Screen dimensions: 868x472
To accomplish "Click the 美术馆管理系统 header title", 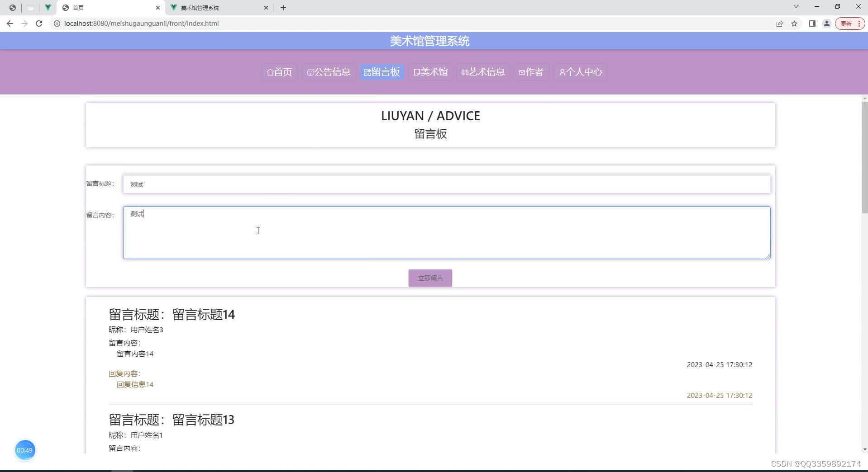I will [x=430, y=41].
